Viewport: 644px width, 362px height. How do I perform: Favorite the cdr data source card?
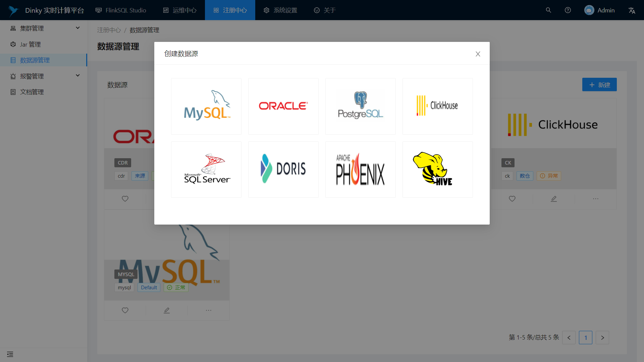[x=125, y=199]
